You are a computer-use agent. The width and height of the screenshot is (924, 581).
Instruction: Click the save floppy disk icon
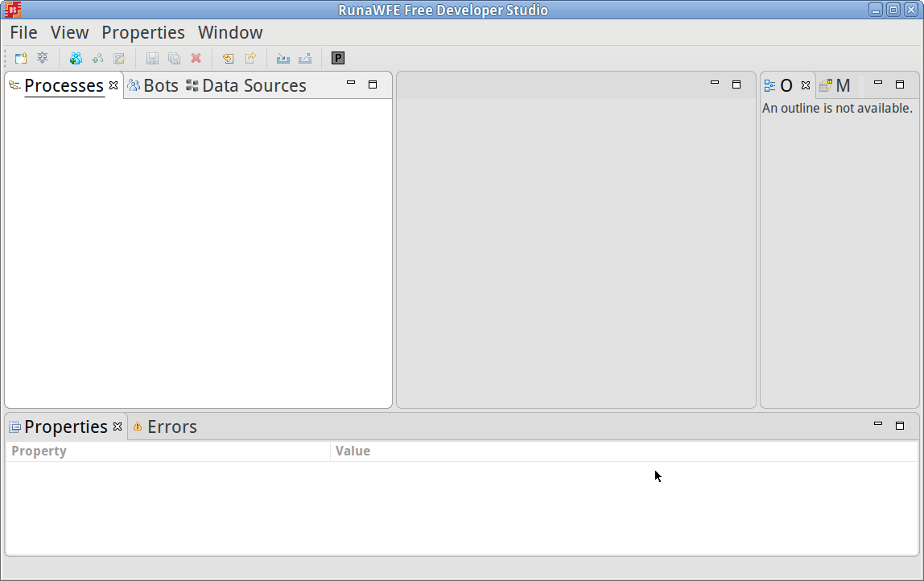[x=152, y=58]
